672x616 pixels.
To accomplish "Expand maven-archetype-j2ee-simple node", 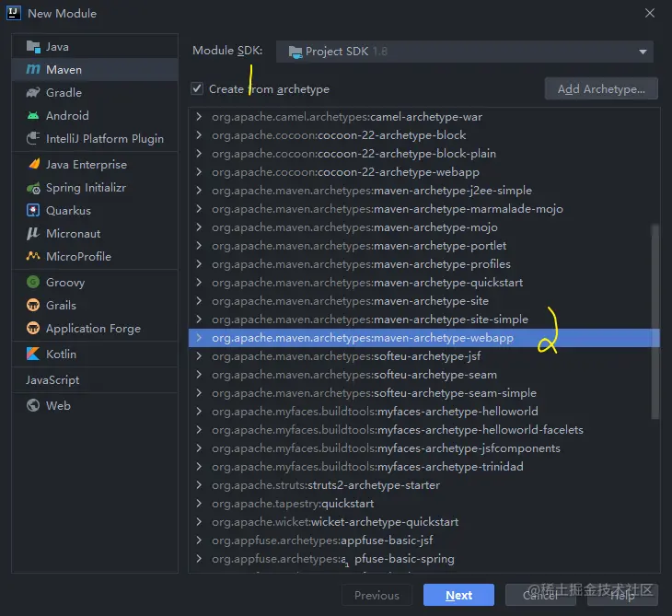I will pyautogui.click(x=199, y=190).
